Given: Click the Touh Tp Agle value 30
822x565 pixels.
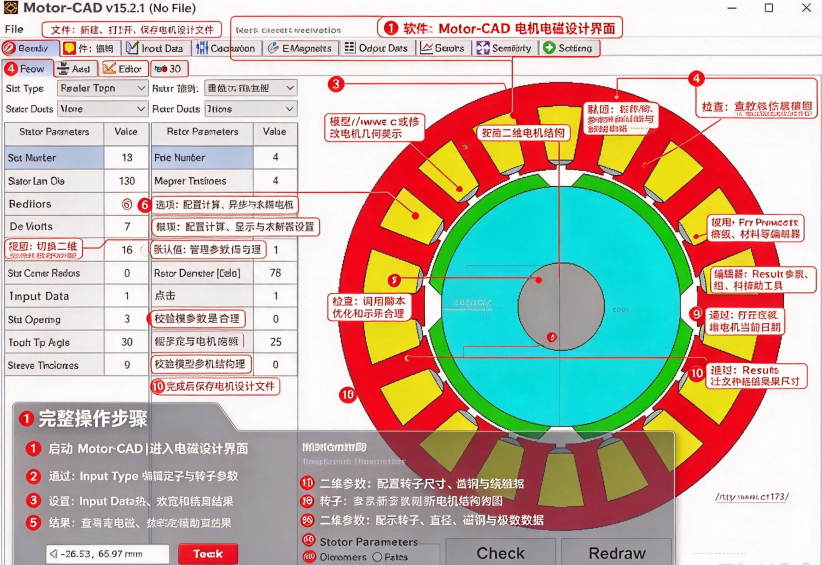Looking at the screenshot, I should click(127, 342).
